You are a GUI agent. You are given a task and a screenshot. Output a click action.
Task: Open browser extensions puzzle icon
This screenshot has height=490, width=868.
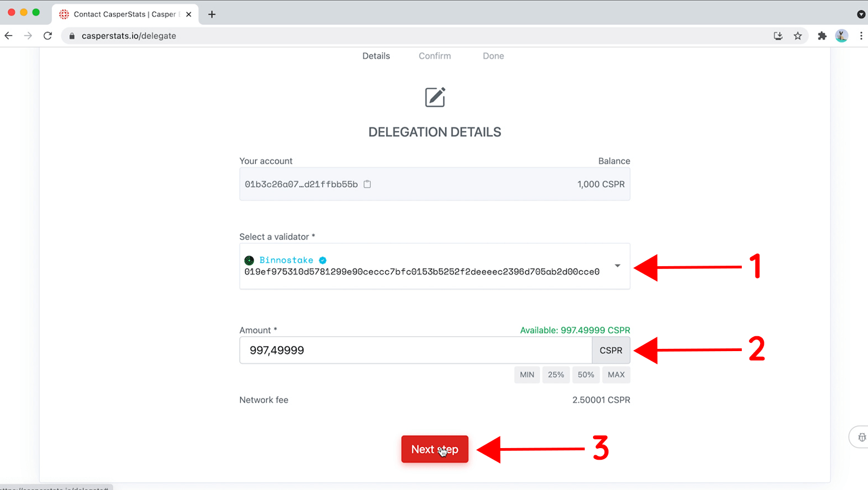click(x=822, y=36)
